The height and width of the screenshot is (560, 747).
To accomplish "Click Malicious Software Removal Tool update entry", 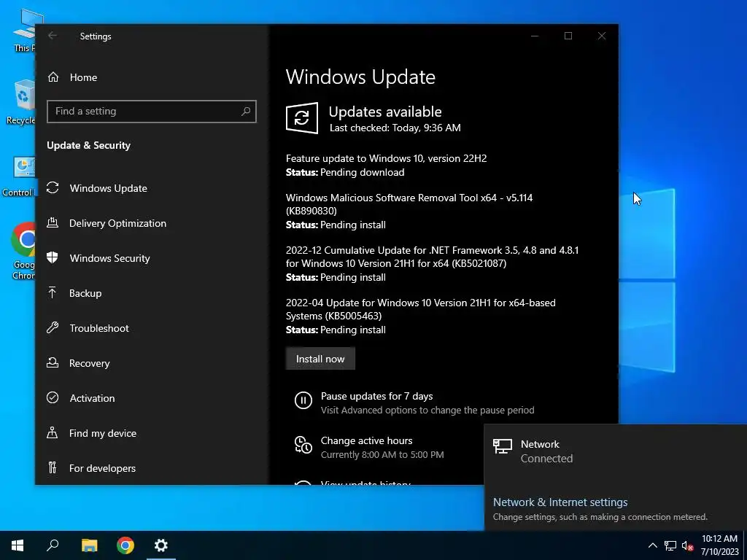I will [409, 211].
